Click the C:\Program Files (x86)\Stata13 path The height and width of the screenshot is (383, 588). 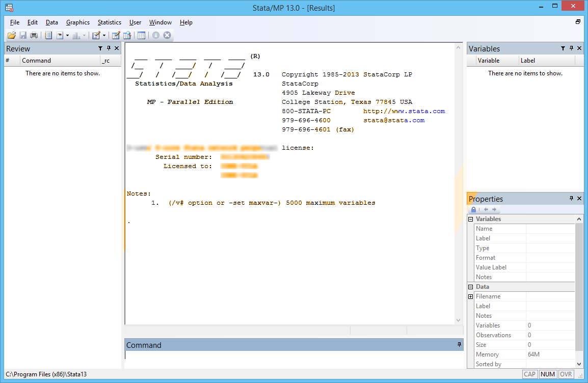click(x=46, y=374)
